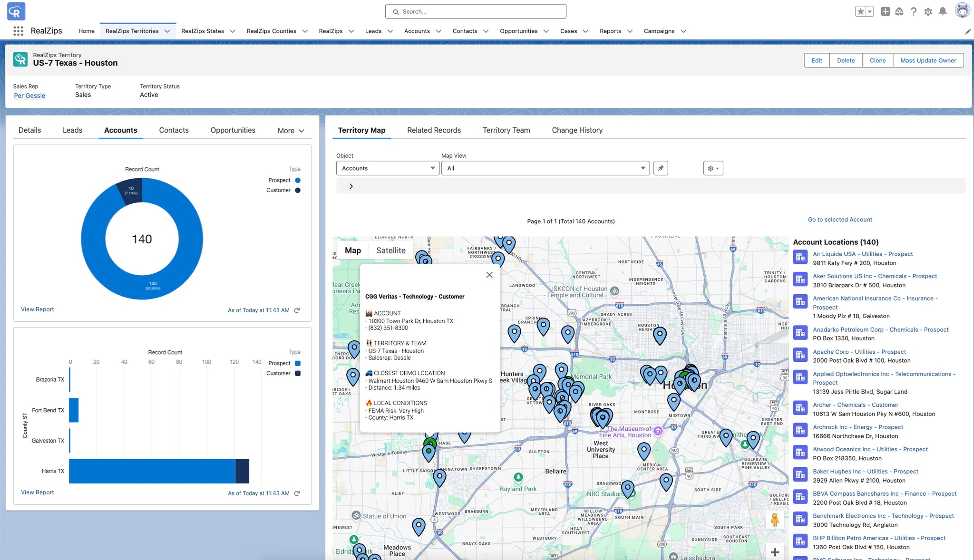Refresh the county bar chart report
Screen dimensions: 974x560
tap(297, 493)
